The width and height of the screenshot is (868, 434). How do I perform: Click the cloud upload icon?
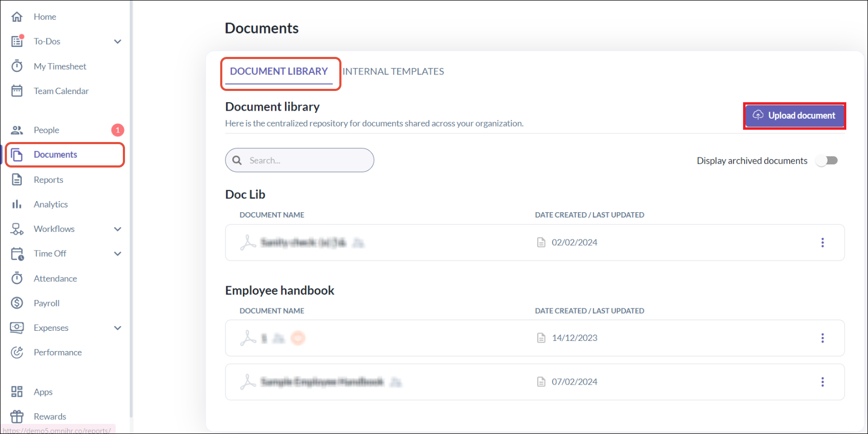pos(758,115)
